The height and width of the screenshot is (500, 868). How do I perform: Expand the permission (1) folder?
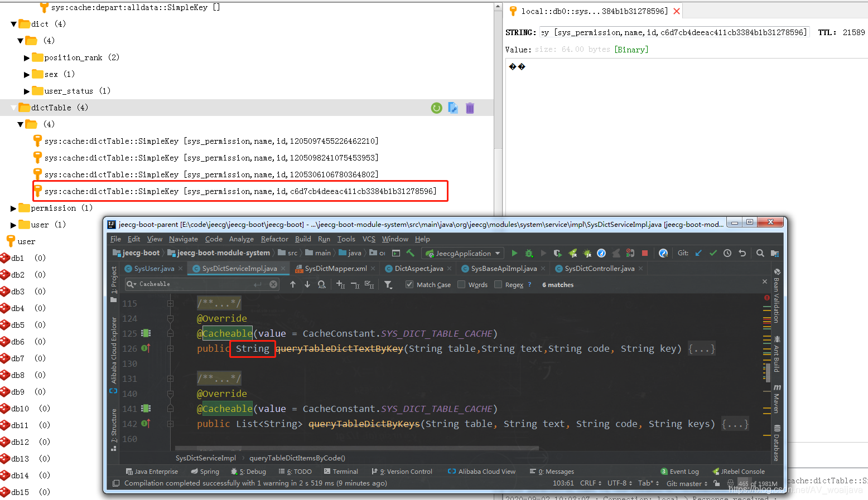[x=13, y=208]
